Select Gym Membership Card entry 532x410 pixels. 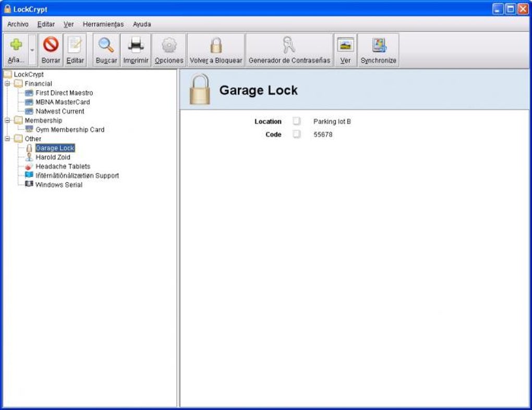[70, 129]
